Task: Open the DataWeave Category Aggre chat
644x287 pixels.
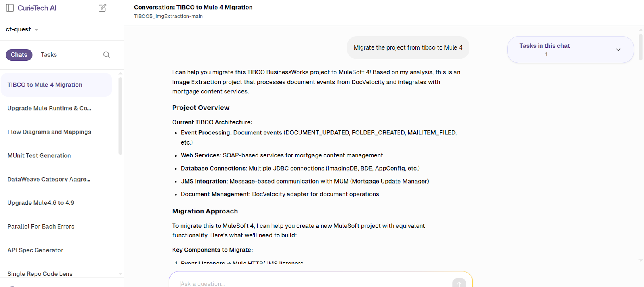Action: pos(48,179)
